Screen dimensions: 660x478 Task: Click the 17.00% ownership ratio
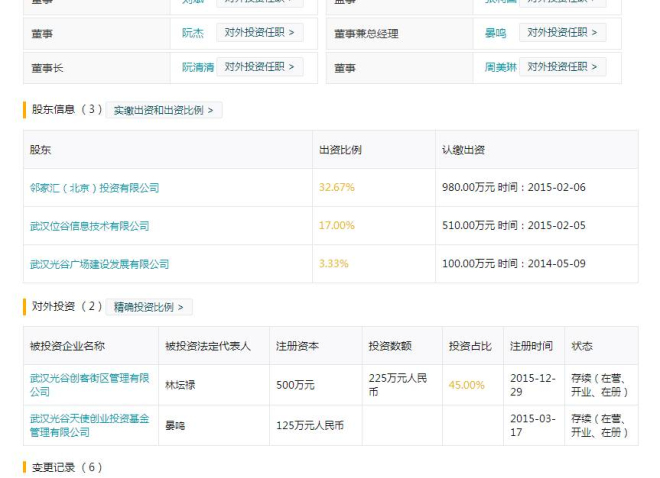pyautogui.click(x=337, y=226)
